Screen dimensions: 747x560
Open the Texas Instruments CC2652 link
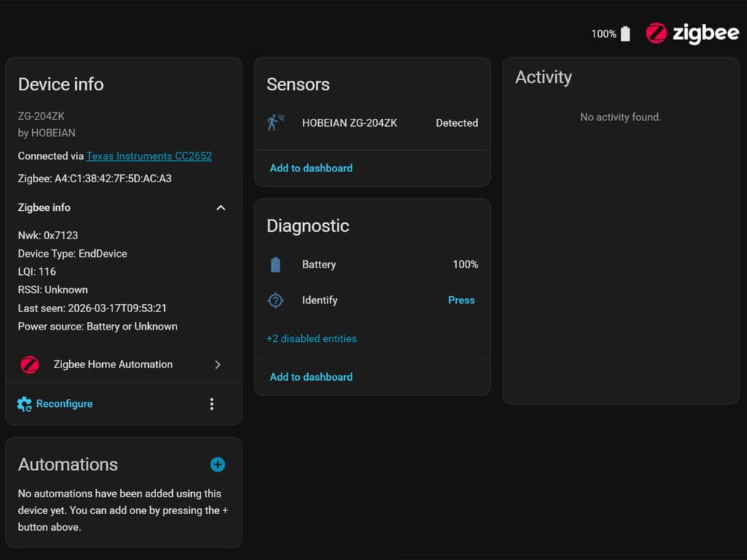(149, 156)
